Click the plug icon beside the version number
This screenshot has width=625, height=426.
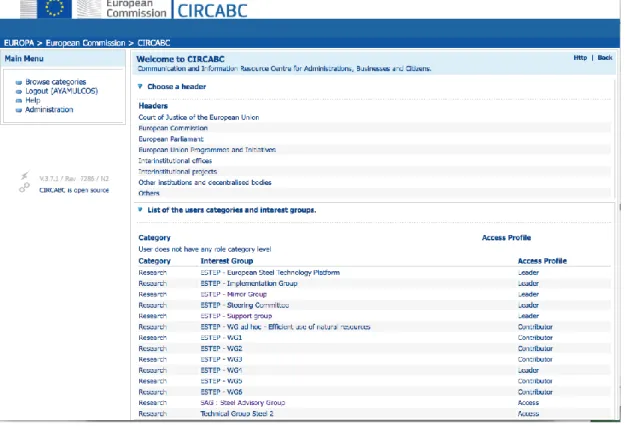tap(25, 175)
